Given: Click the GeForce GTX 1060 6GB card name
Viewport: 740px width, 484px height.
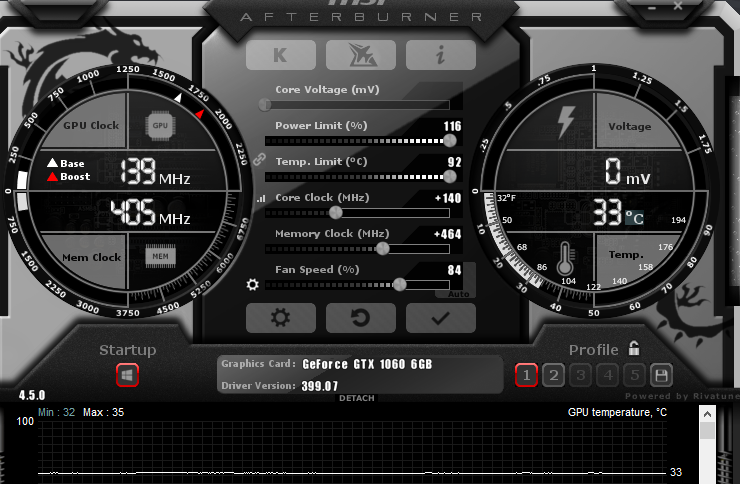Looking at the screenshot, I should (x=367, y=364).
